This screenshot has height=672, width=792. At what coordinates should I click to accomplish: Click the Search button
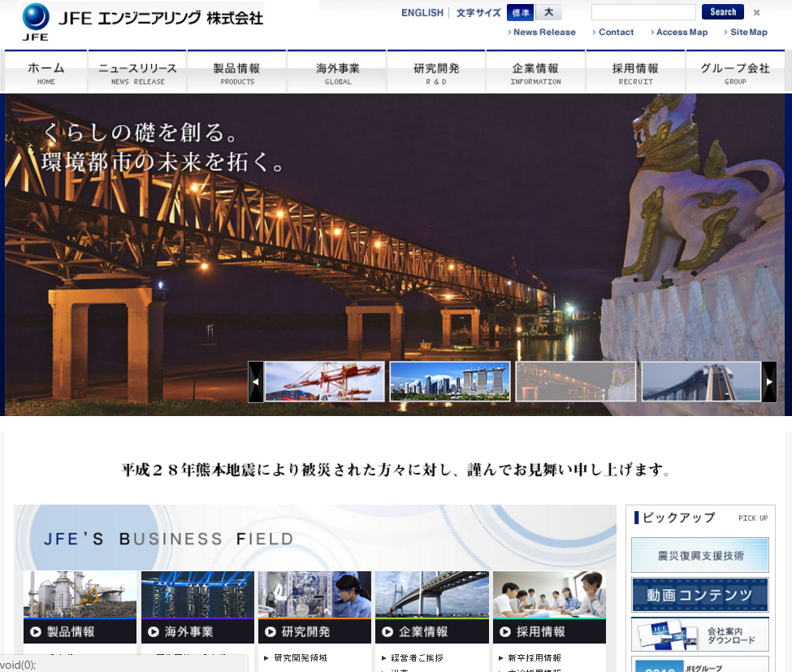[x=723, y=12]
